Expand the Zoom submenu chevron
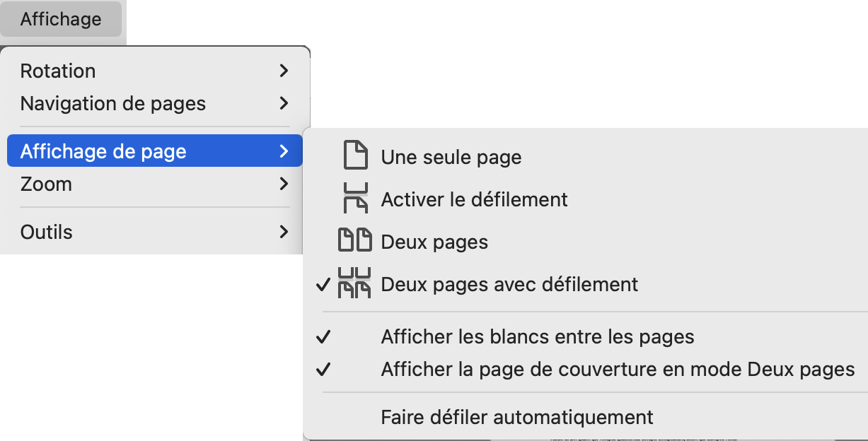This screenshot has height=441, width=868. point(284,184)
